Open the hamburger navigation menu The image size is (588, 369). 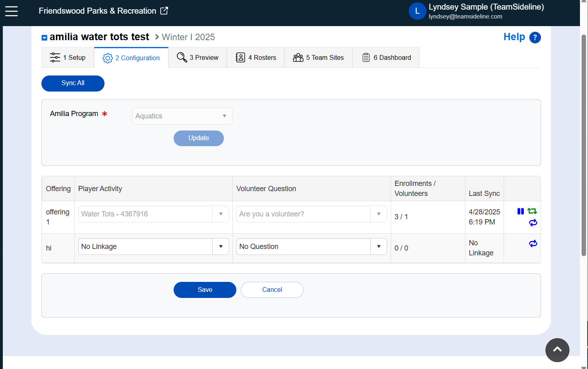[x=11, y=11]
